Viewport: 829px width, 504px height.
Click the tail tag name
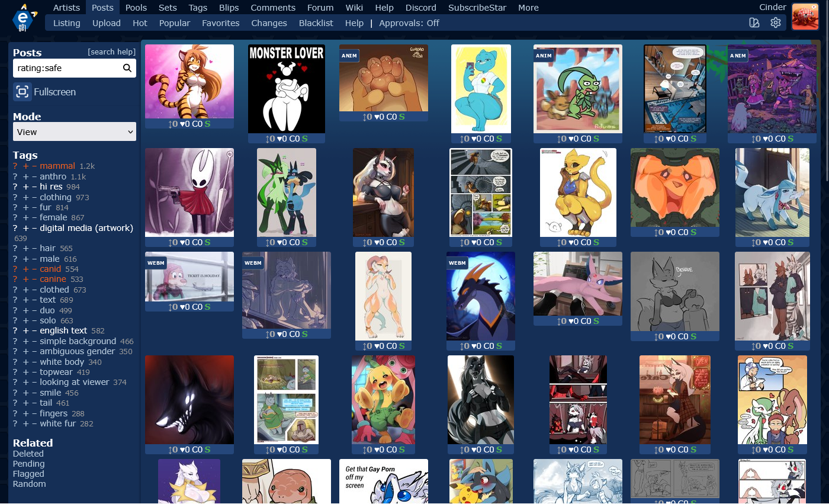coord(46,403)
